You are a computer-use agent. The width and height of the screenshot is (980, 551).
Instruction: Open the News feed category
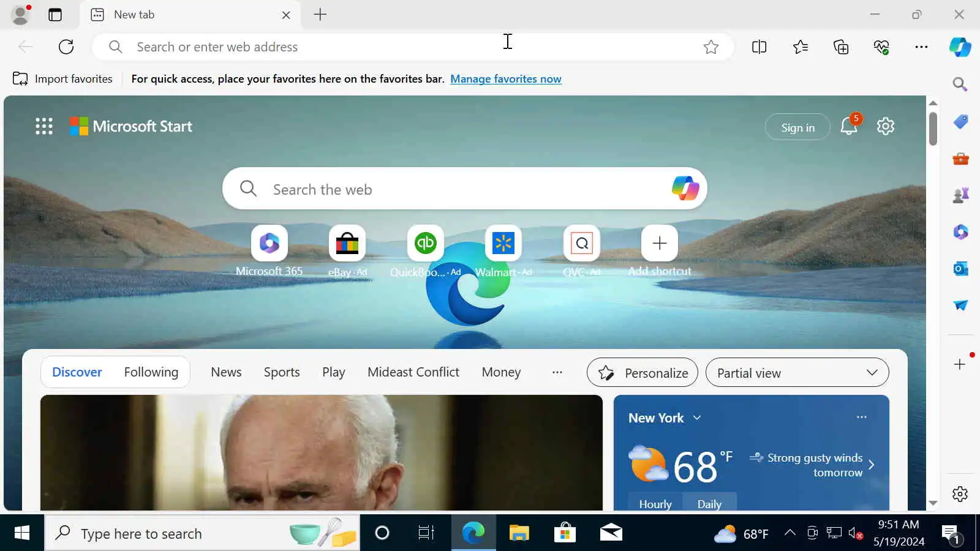coord(226,372)
